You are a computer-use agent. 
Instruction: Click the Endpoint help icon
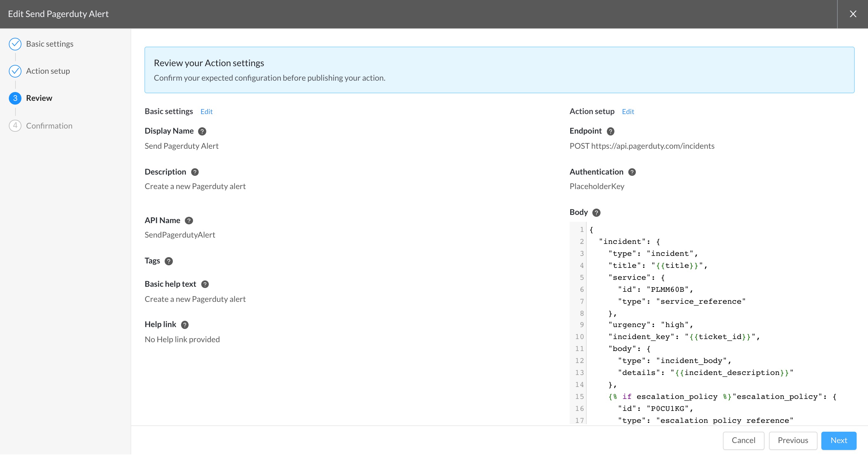coord(611,131)
